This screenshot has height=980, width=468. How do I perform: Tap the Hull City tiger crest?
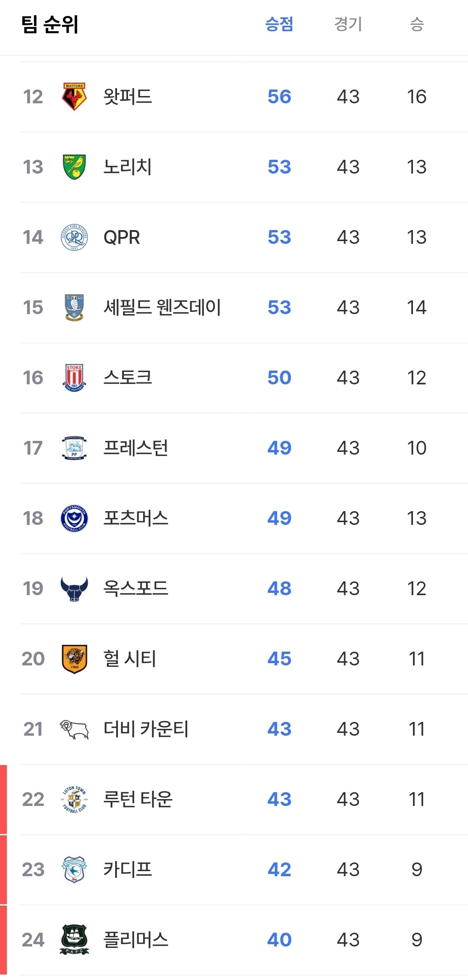point(74,659)
